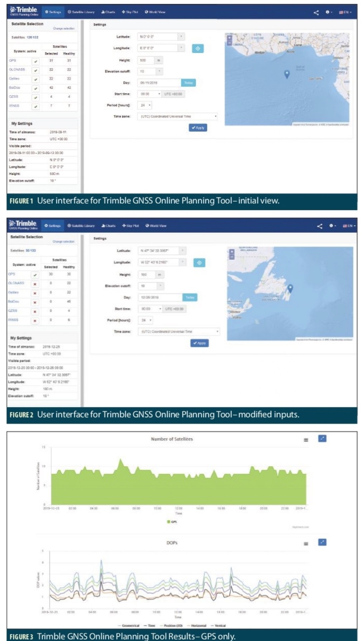Uncheck the GPS system checkbox in Figure 1

(x=35, y=61)
